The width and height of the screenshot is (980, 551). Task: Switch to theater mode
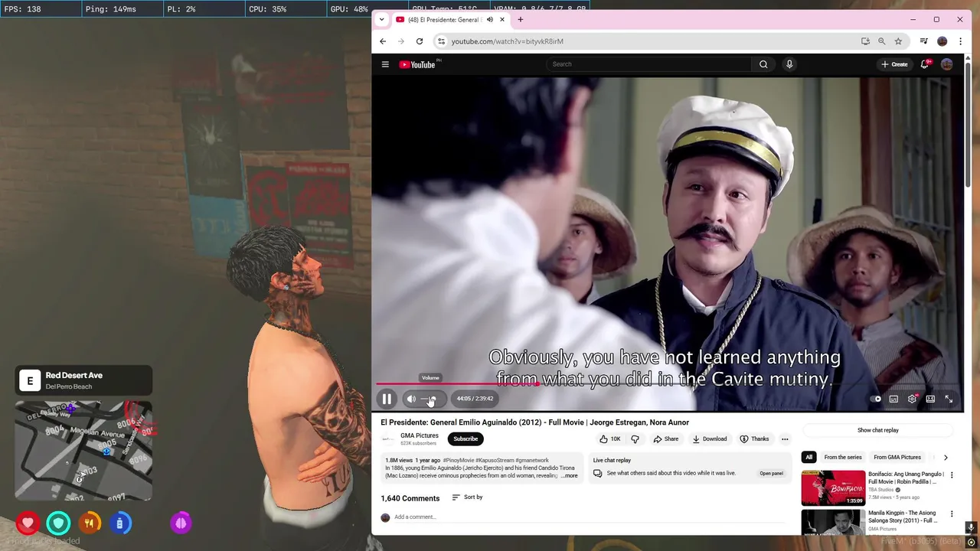click(x=930, y=399)
